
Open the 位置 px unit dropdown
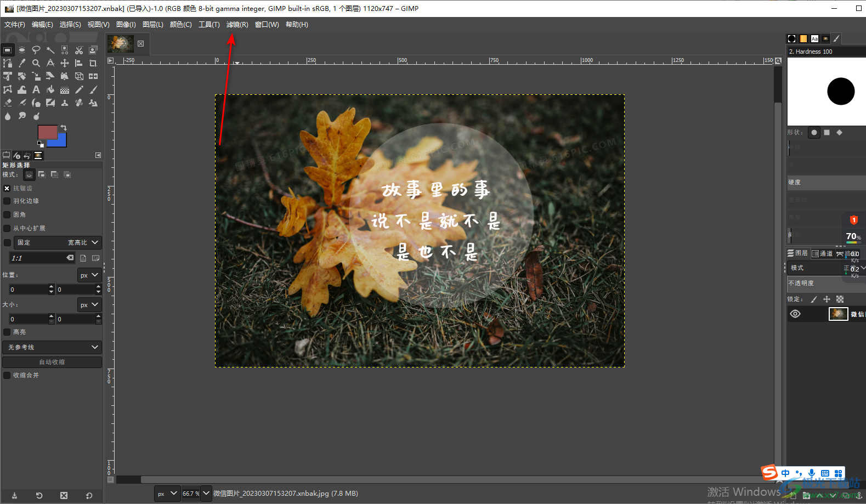point(89,275)
